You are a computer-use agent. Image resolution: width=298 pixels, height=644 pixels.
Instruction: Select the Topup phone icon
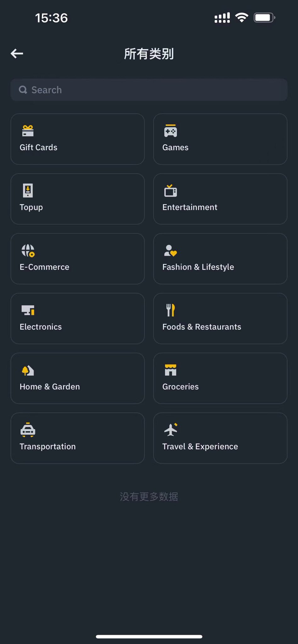(28, 191)
